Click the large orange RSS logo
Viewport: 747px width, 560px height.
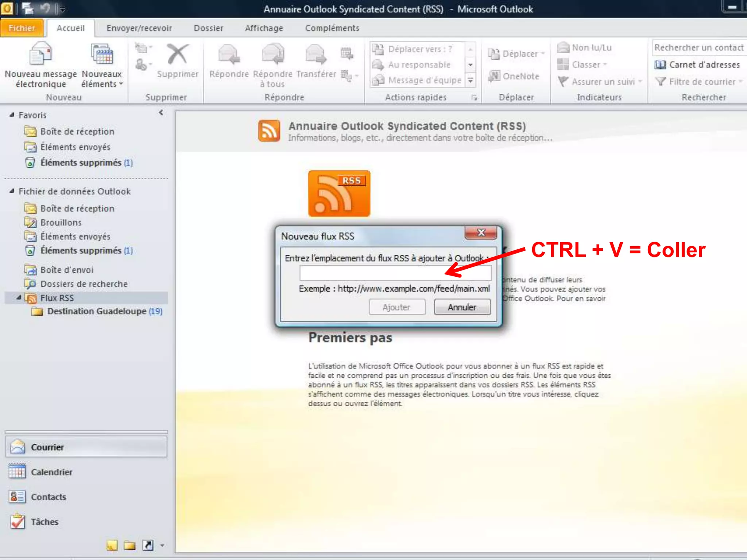click(339, 194)
